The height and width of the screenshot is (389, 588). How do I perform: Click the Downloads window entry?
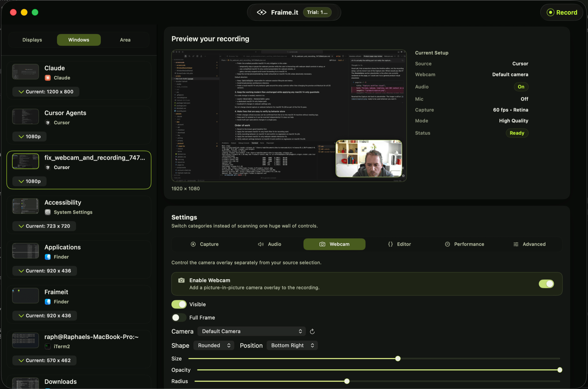pyautogui.click(x=79, y=382)
